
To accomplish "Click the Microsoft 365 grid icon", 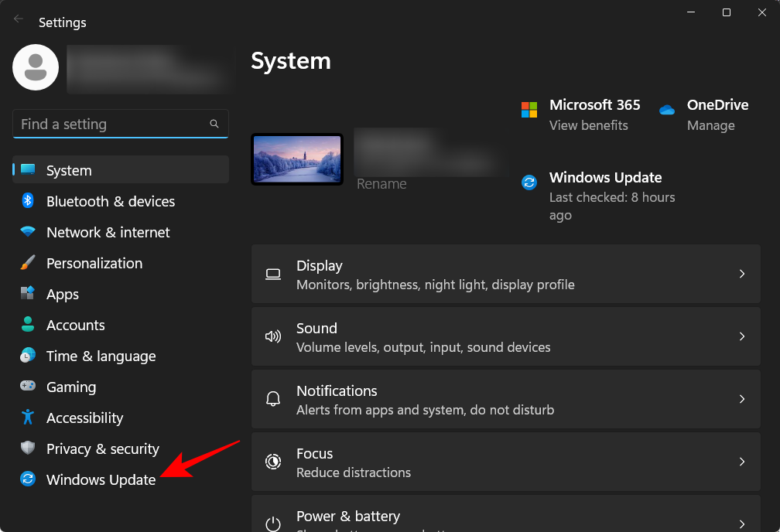I will click(x=529, y=109).
